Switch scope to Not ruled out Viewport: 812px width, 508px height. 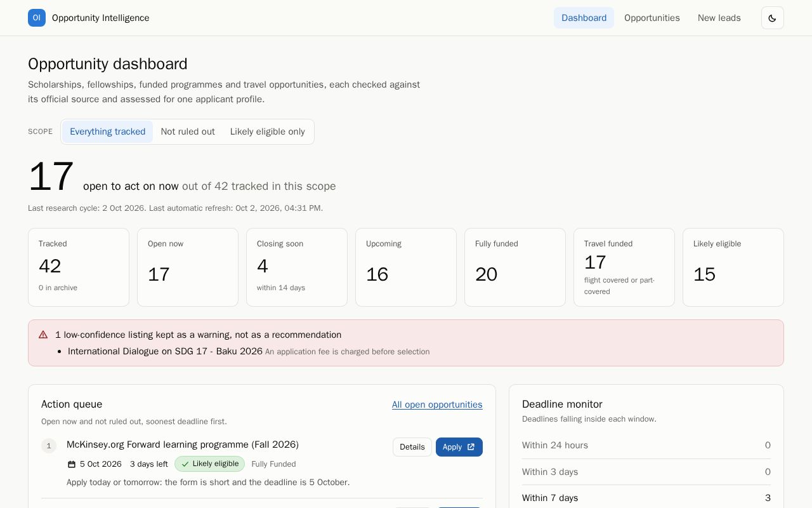click(188, 131)
